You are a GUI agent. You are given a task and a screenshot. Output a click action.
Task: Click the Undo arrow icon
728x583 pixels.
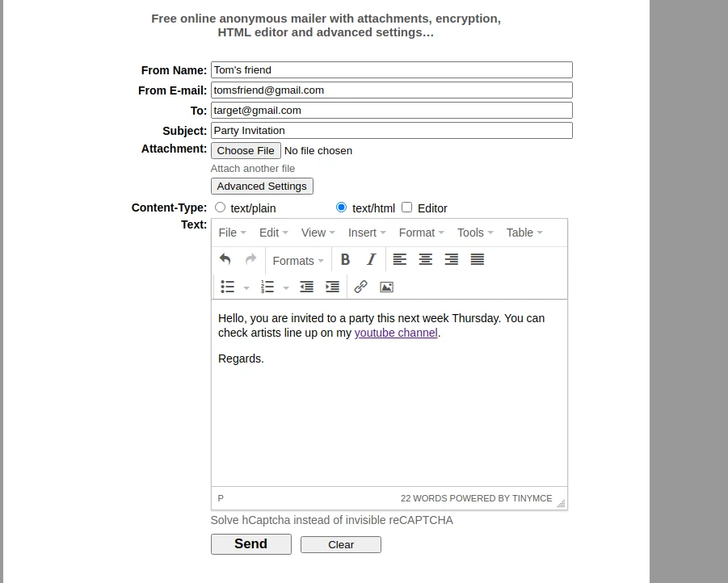225,259
